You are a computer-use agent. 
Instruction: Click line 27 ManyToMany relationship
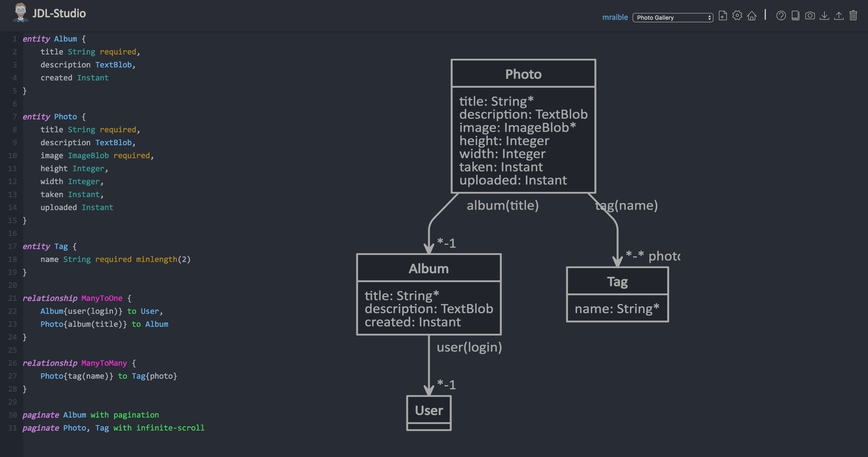click(x=109, y=376)
